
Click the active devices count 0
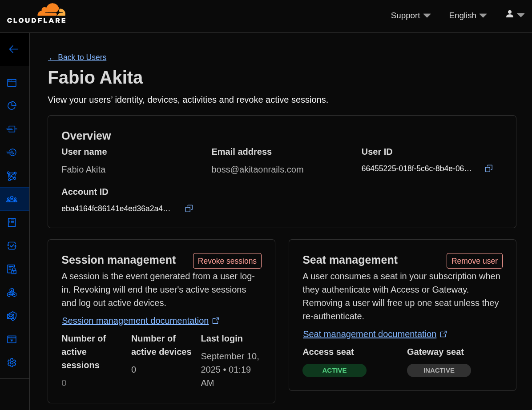tap(134, 370)
